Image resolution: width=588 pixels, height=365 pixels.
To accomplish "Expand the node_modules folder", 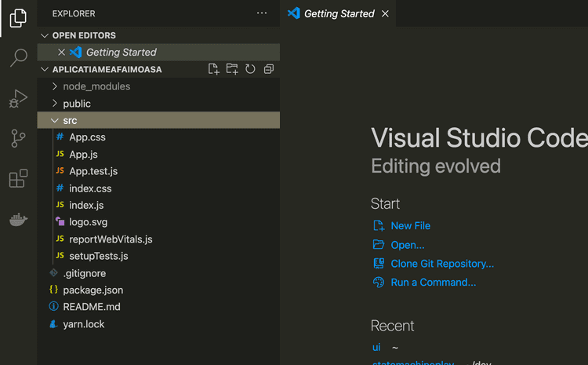I will point(96,86).
